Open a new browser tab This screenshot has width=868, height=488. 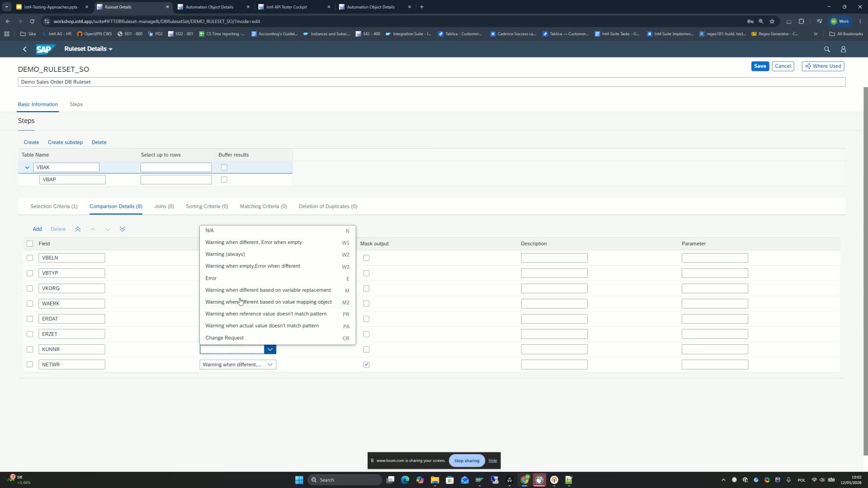click(x=422, y=7)
